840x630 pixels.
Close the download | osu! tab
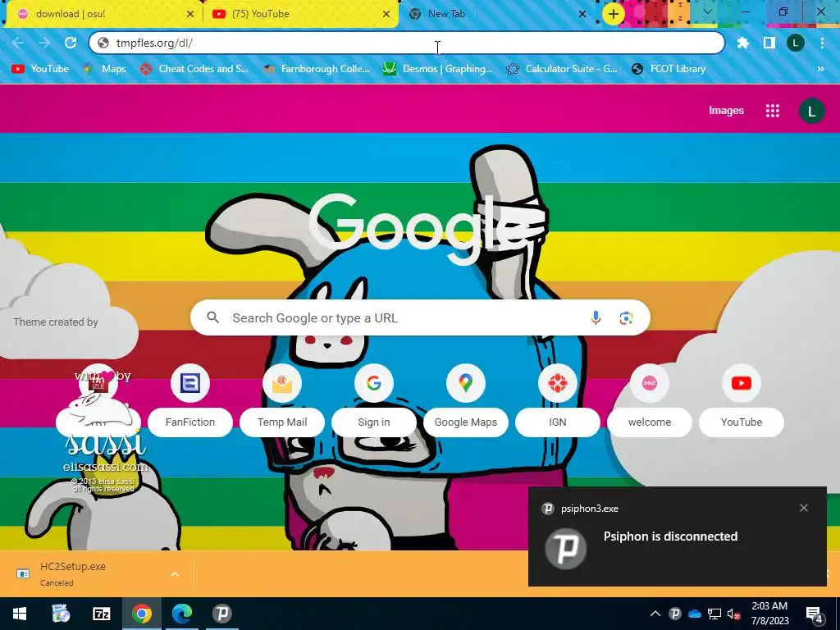click(x=190, y=14)
